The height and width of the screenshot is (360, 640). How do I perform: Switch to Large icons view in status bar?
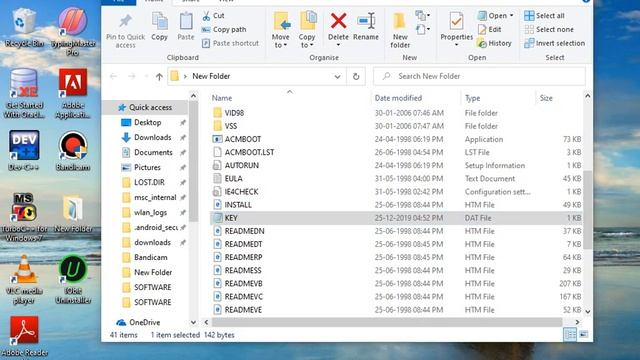(584, 335)
